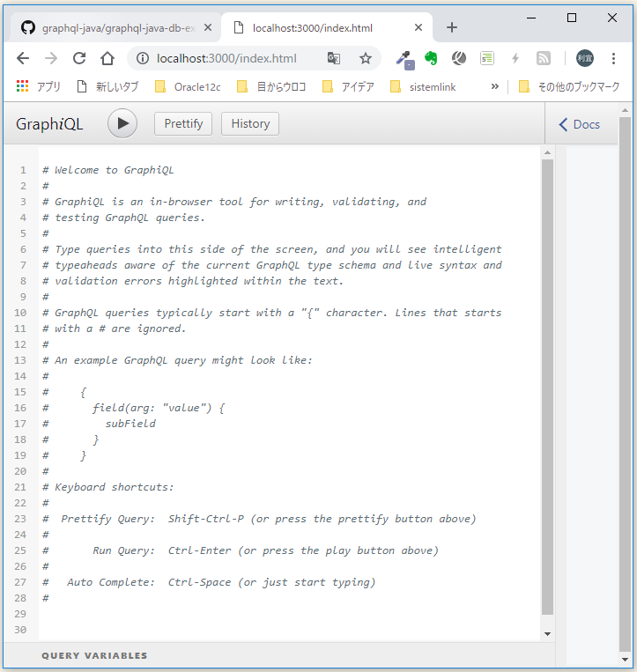
Task: Click the query editor vertical scrollbar thumb
Action: (547, 387)
